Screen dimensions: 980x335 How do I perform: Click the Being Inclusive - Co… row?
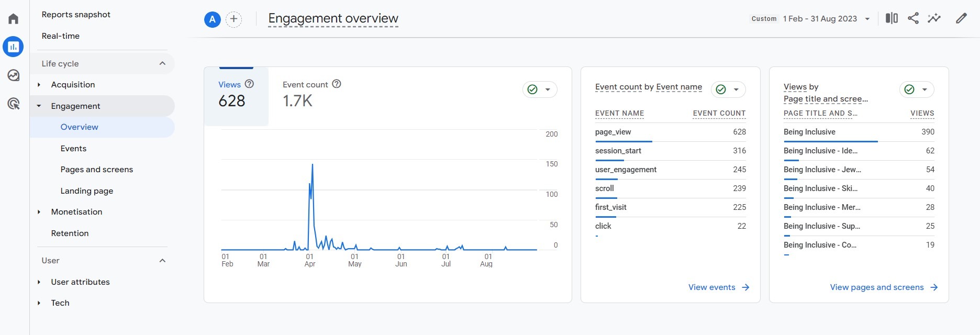tap(859, 245)
